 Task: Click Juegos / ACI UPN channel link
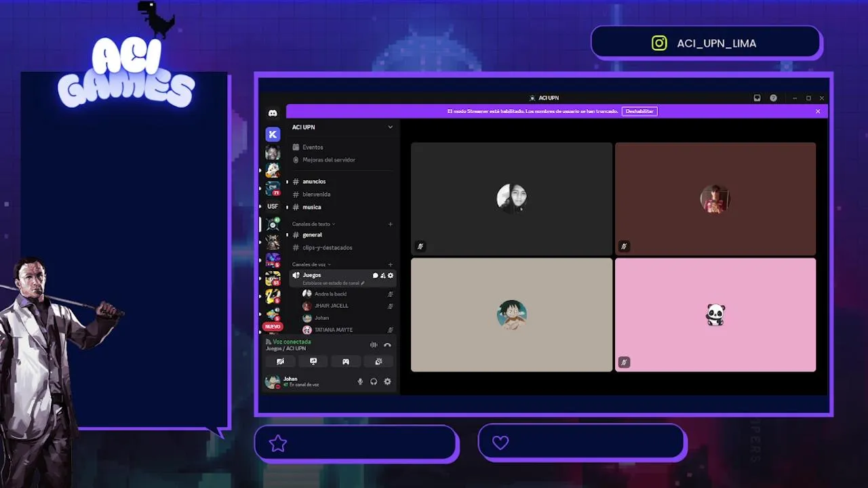[x=285, y=348]
